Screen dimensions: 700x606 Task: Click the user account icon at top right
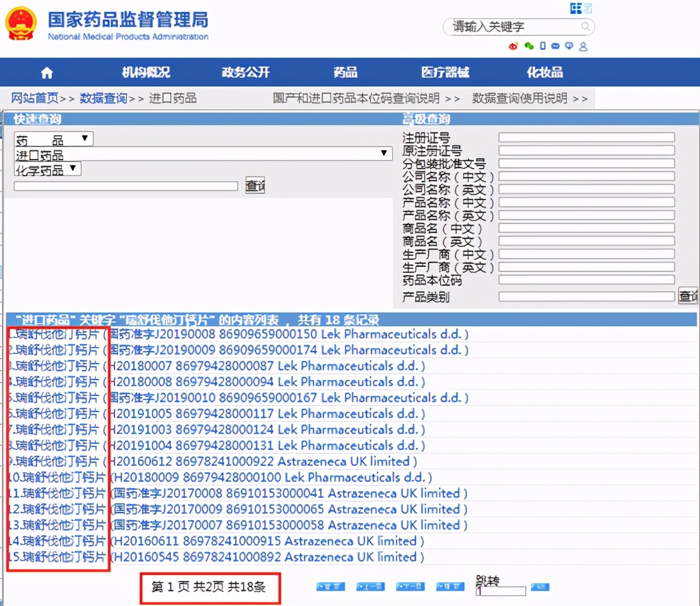584,46
